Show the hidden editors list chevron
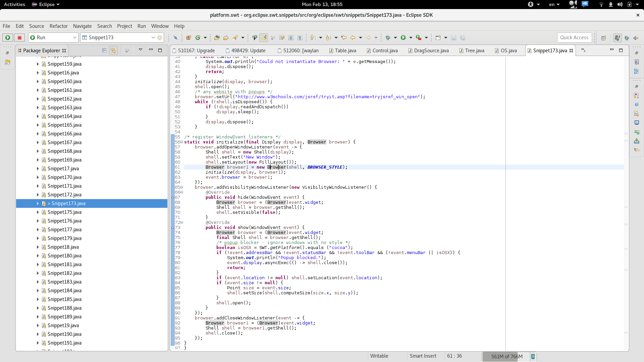This screenshot has width=644, height=362. [x=583, y=50]
